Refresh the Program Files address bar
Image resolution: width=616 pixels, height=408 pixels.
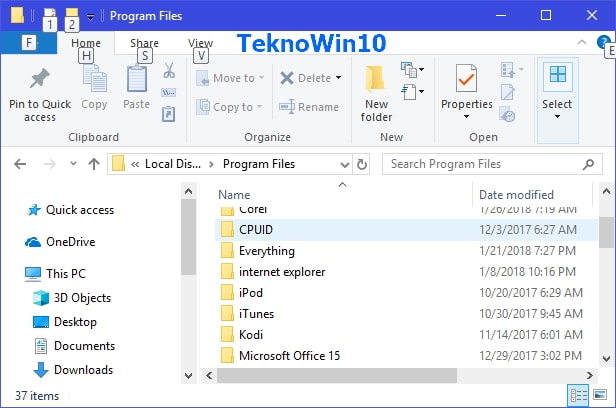(x=361, y=164)
